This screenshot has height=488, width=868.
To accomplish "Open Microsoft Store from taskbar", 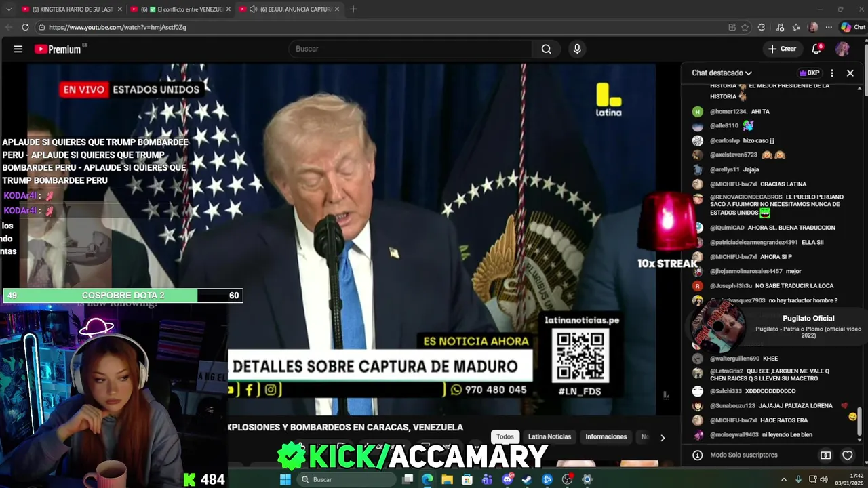I will (467, 479).
